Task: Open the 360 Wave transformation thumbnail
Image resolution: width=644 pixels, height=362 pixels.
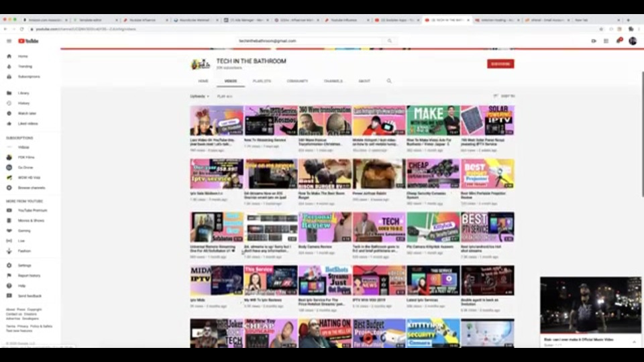Action: [x=325, y=120]
